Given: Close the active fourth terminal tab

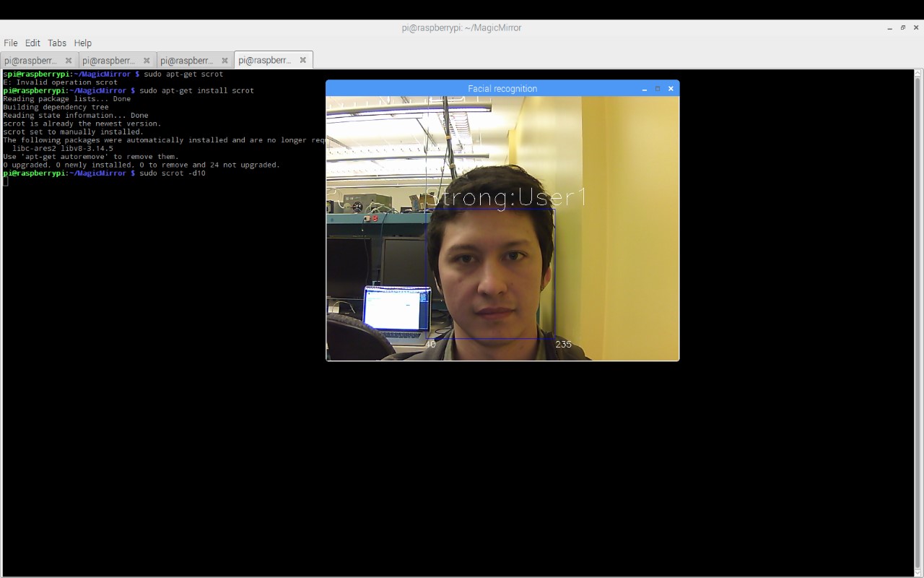Looking at the screenshot, I should tap(303, 61).
